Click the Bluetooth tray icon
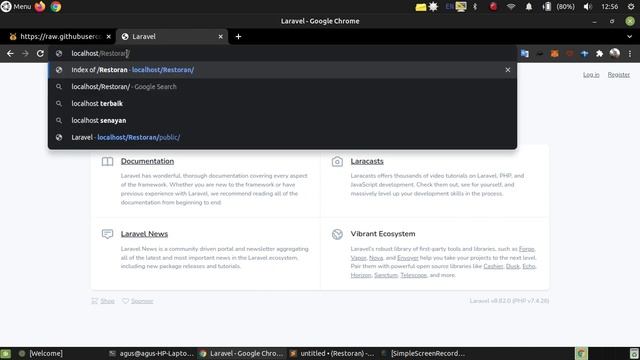This screenshot has height=360, width=640. click(475, 7)
